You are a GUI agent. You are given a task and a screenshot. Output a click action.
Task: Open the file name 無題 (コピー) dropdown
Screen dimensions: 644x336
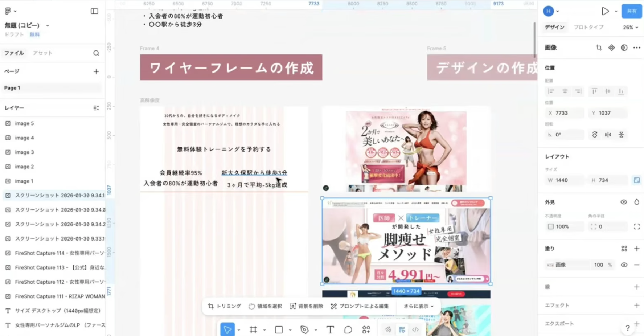48,26
